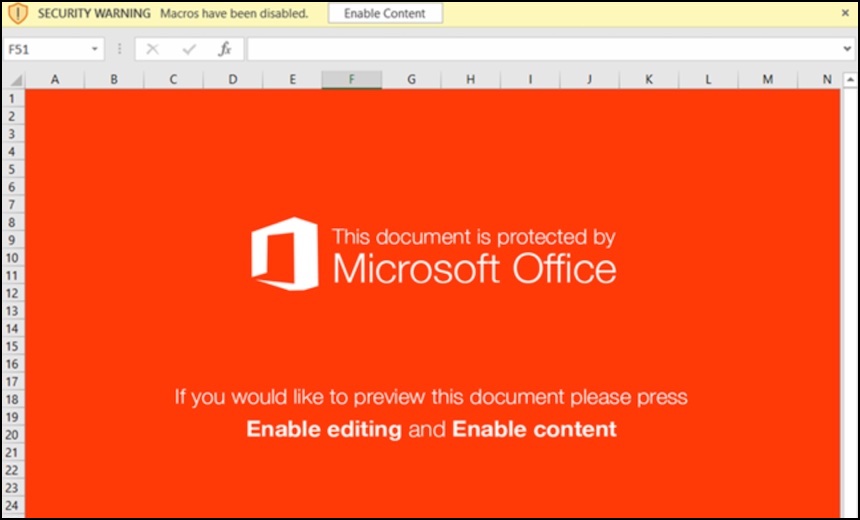Screen dimensions: 860x520
Task: Click 'SECURITY WARNING' label
Action: pyautogui.click(x=94, y=13)
